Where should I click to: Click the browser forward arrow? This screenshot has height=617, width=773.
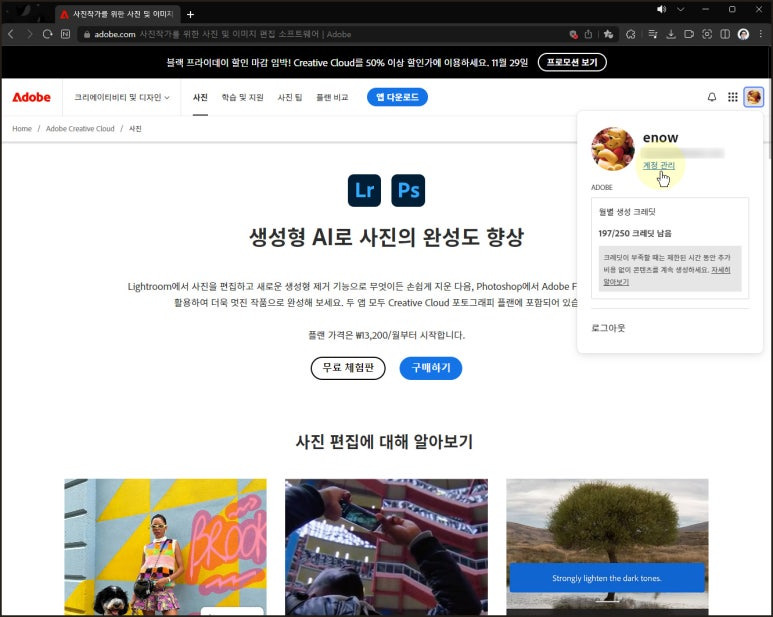[30, 34]
